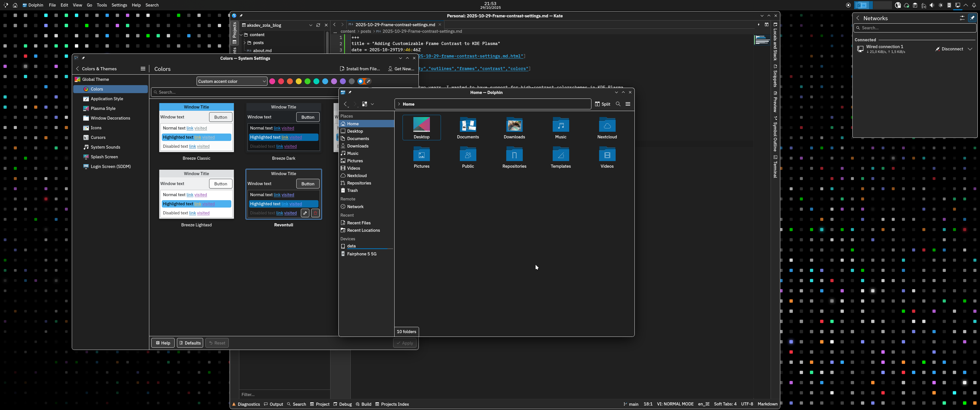The image size is (980, 410).
Task: Click the Get New... button
Action: coord(401,69)
